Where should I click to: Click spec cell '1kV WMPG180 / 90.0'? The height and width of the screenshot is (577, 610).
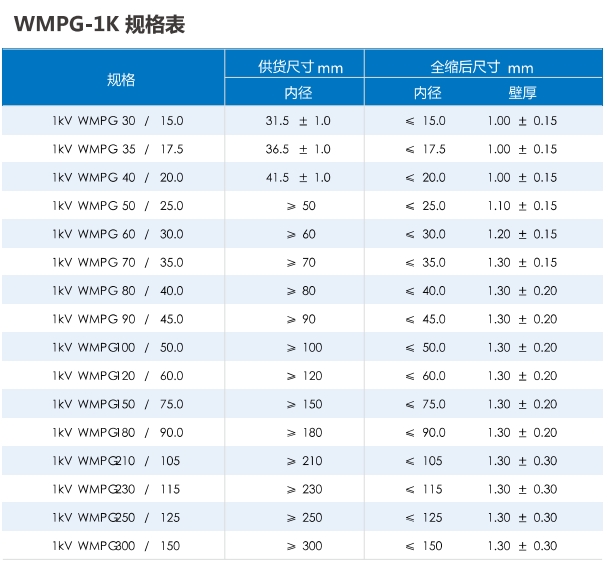[x=118, y=433]
